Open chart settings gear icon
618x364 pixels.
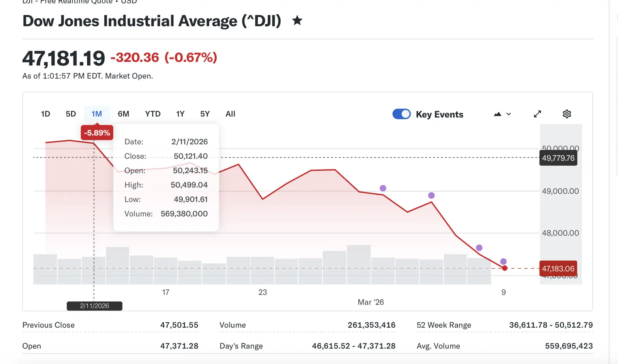click(x=567, y=114)
